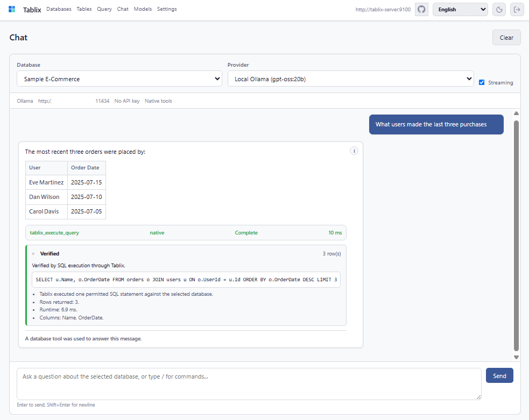Click the 2025-07-10 date cell
Image resolution: width=529 pixels, height=420 pixels.
(86, 197)
